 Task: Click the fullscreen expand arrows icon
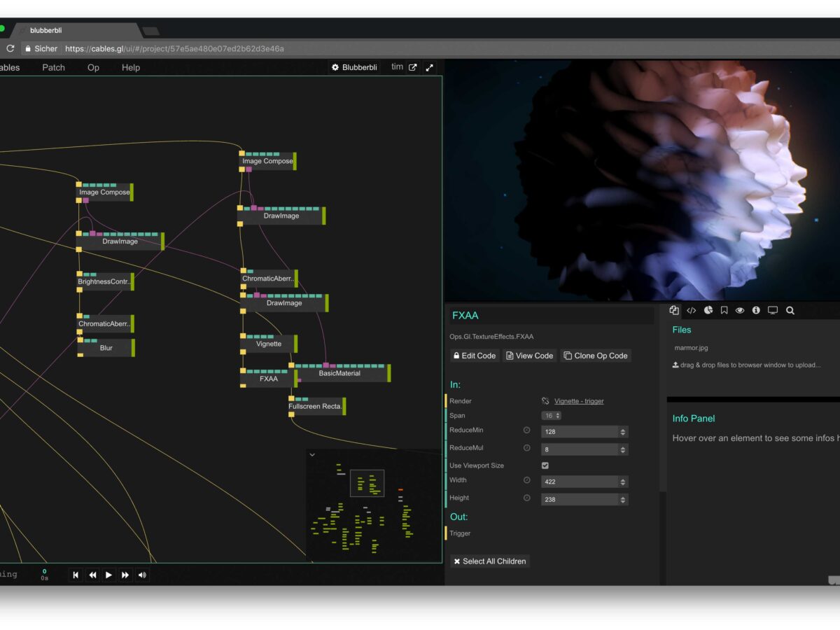(430, 68)
